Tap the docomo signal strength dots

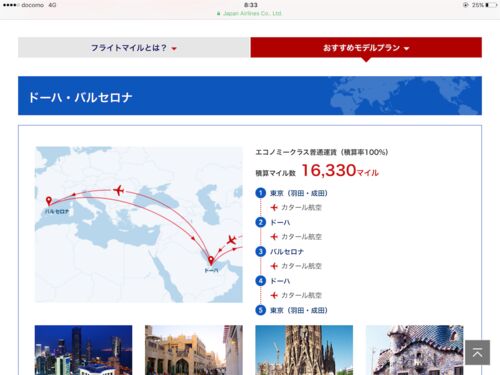10,5
